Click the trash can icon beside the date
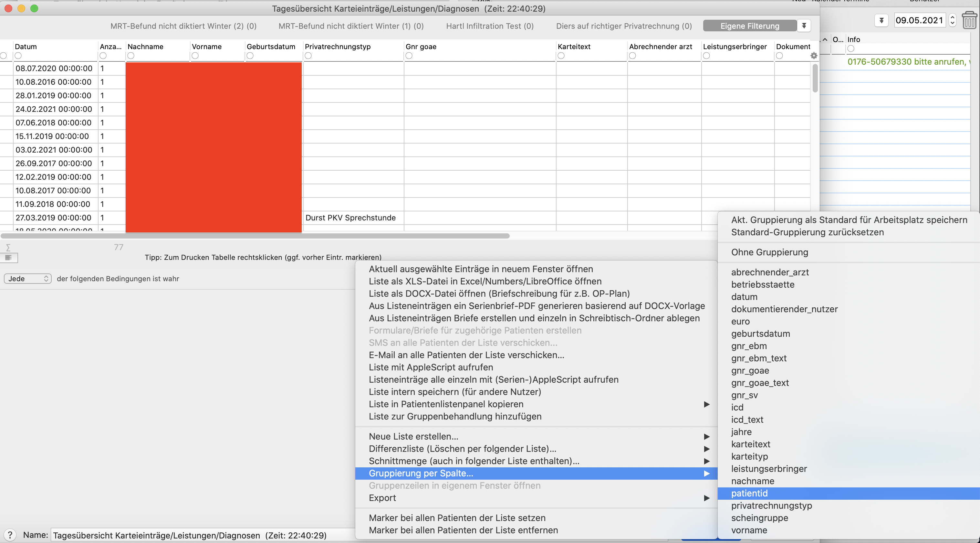Screen dimensions: 980x543 [969, 20]
